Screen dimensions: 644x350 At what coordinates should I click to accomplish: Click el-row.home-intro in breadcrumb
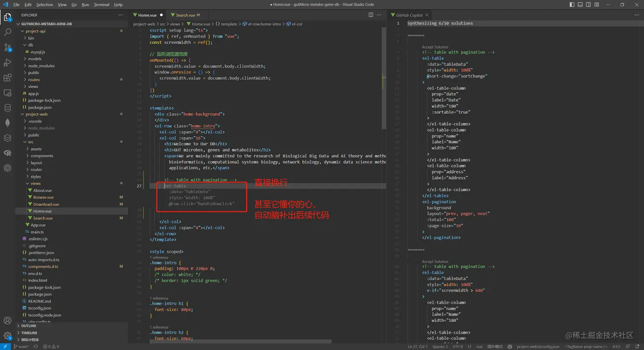262,24
